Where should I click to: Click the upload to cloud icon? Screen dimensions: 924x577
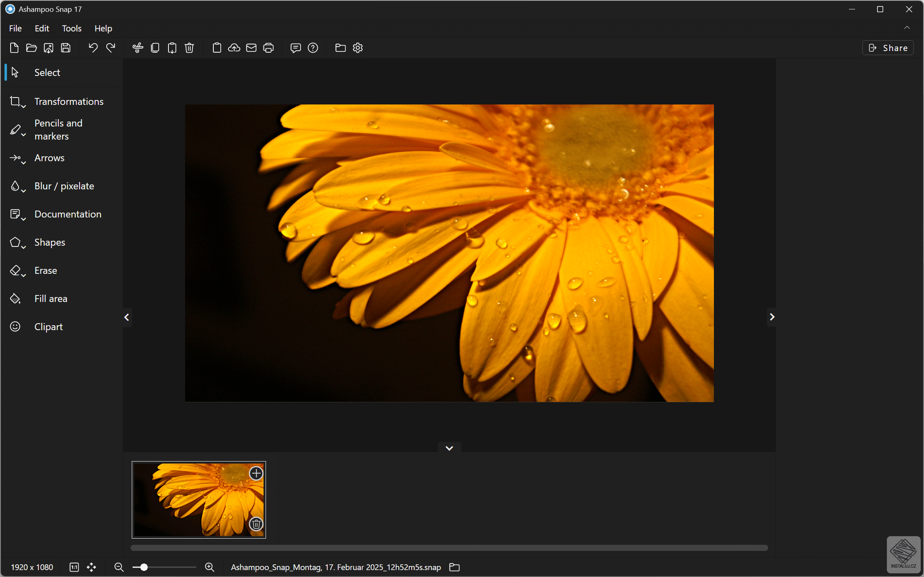pyautogui.click(x=234, y=48)
